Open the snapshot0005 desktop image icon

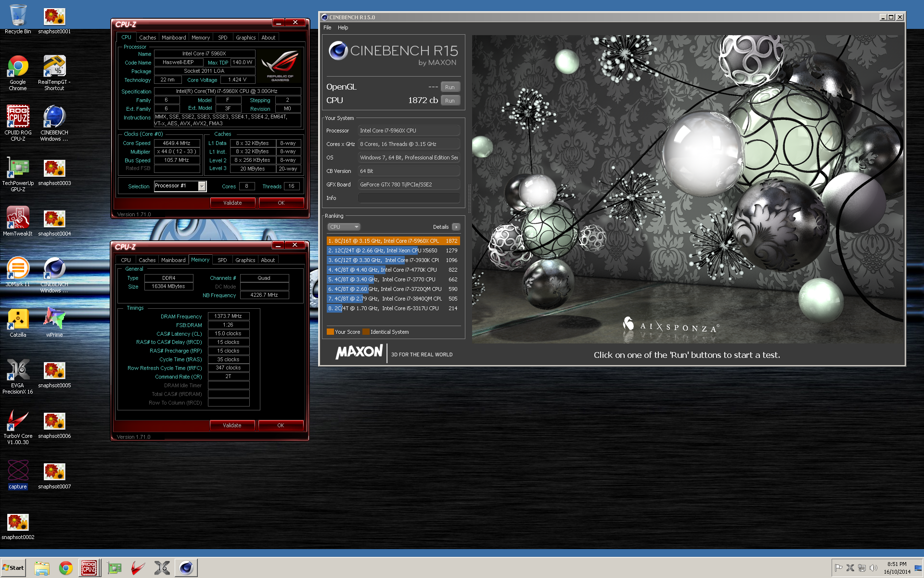click(x=54, y=373)
